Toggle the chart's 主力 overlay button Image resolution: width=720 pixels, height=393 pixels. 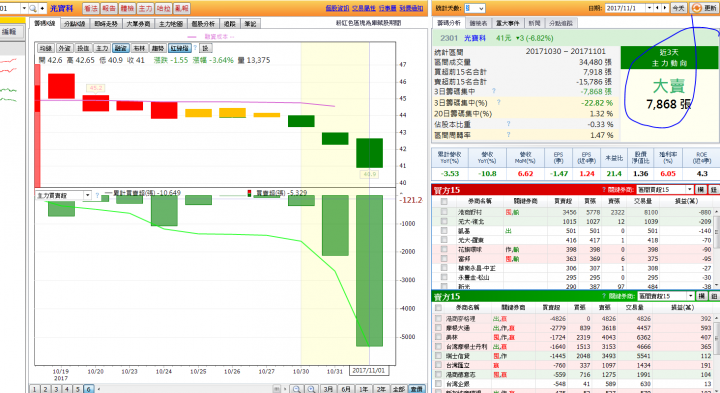[102, 48]
